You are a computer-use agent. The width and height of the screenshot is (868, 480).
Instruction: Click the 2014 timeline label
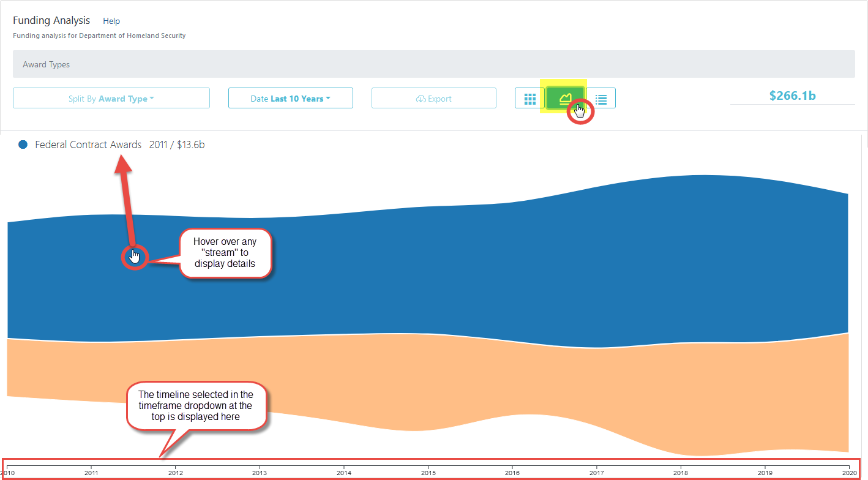coord(344,473)
